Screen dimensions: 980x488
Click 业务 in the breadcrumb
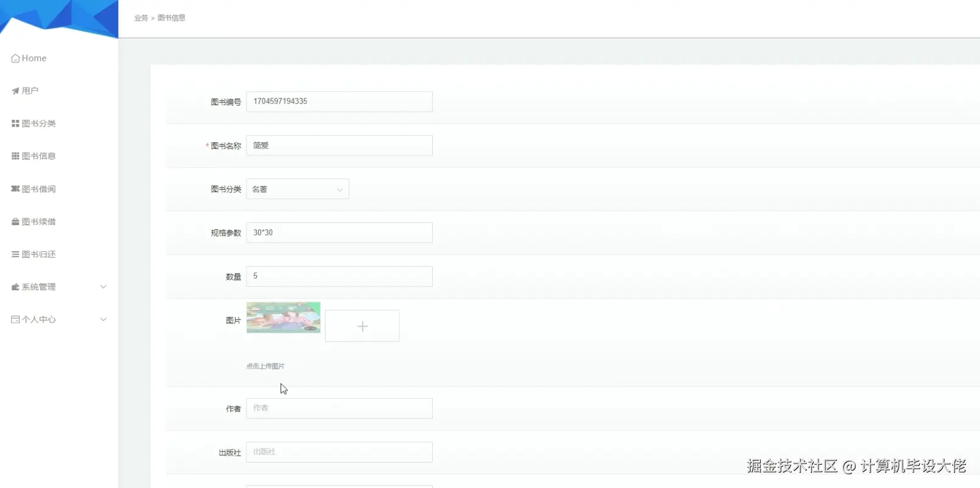[141, 18]
